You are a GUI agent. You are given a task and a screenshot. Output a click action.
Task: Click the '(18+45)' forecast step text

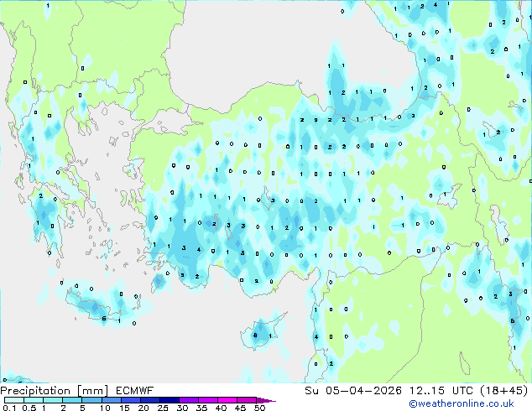point(504,391)
